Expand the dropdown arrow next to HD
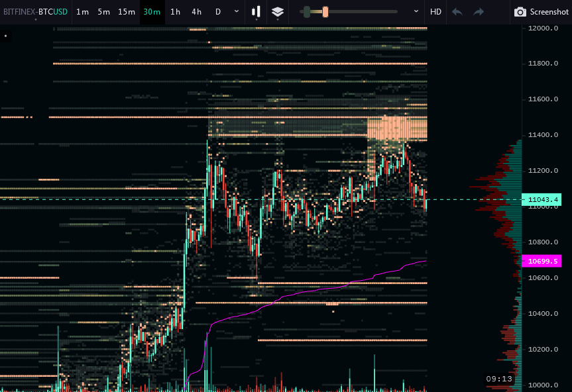 [416, 11]
